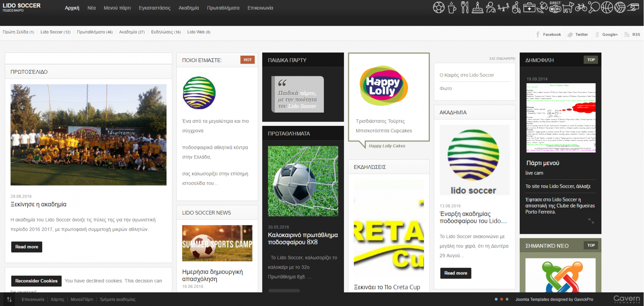
Task: Click the wheelchair accessibility icon
Action: (516, 7)
